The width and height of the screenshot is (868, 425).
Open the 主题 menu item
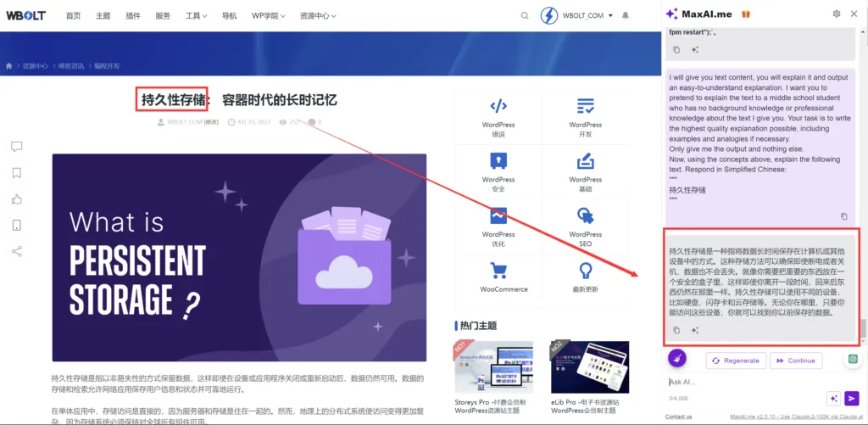click(x=103, y=15)
